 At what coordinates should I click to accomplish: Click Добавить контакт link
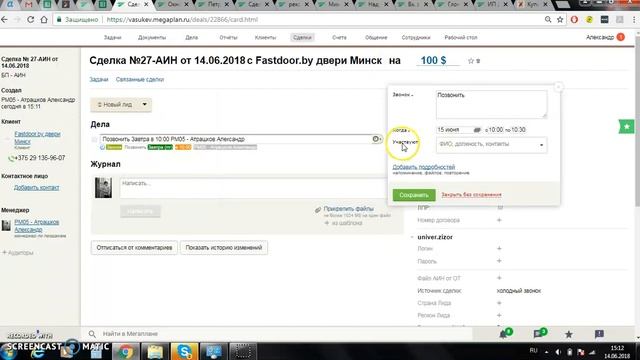click(x=37, y=188)
